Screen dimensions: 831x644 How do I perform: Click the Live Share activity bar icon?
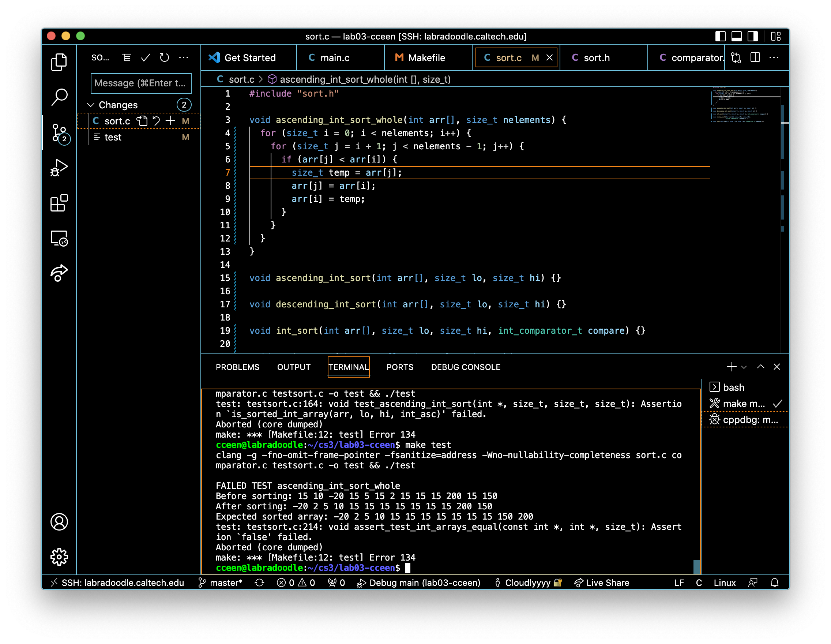pos(59,273)
